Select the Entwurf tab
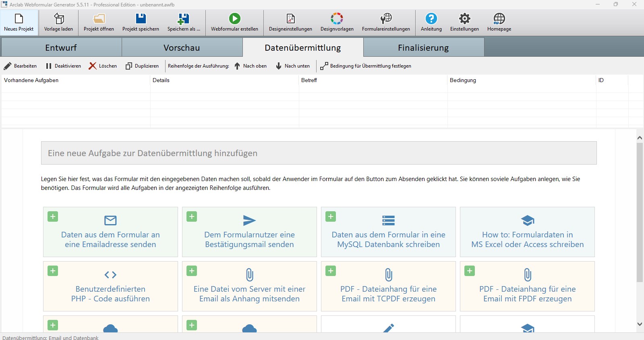644x340 pixels. point(61,47)
